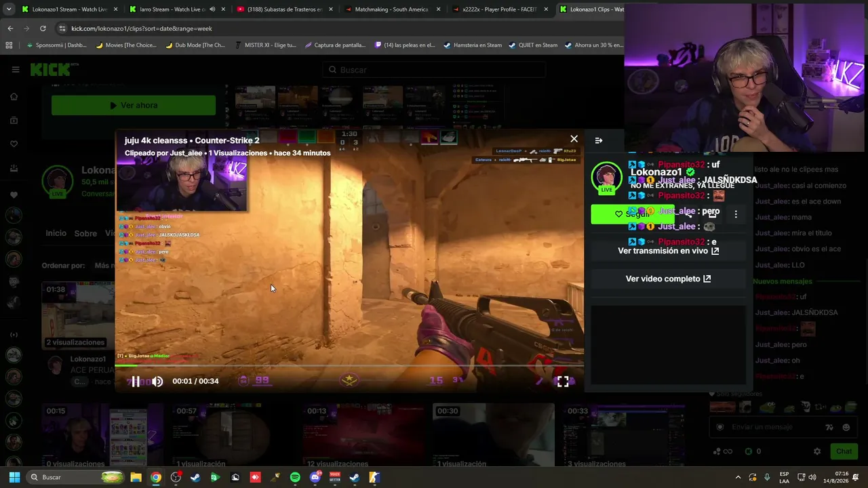Open Ver video completo link
Image resolution: width=868 pixels, height=488 pixels.
pyautogui.click(x=668, y=279)
